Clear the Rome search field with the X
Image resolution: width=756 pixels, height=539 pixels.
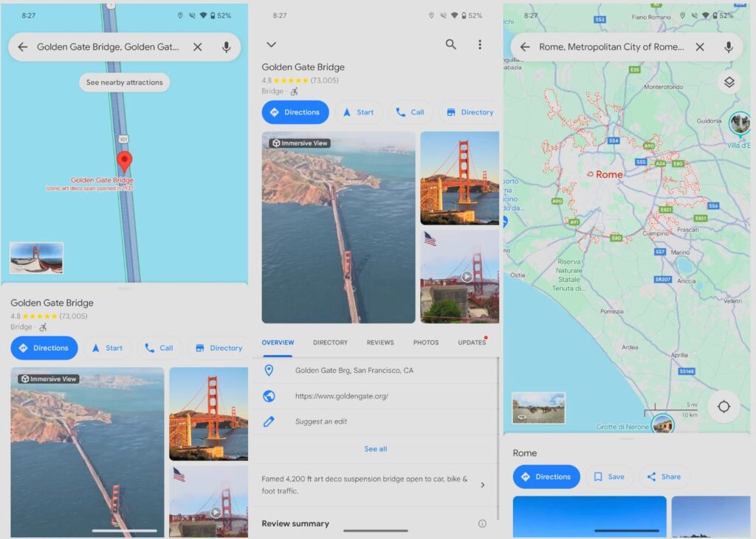click(x=700, y=47)
